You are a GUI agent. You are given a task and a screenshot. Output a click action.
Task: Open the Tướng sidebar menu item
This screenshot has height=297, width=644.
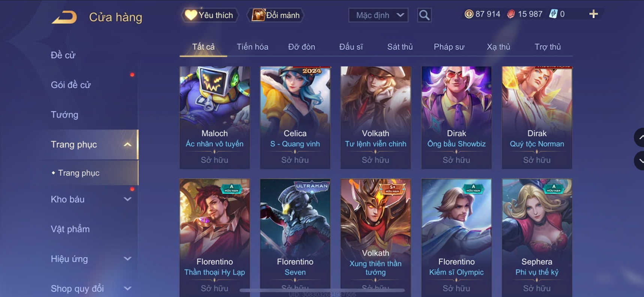click(64, 115)
